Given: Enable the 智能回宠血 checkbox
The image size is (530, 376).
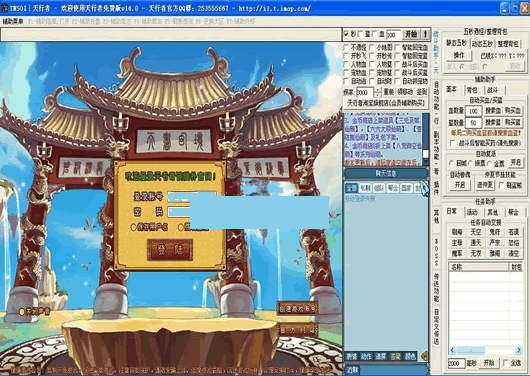Looking at the screenshot, I should 397,47.
